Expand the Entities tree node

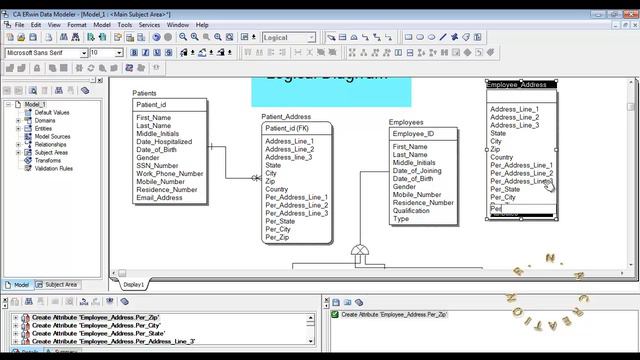pos(18,129)
